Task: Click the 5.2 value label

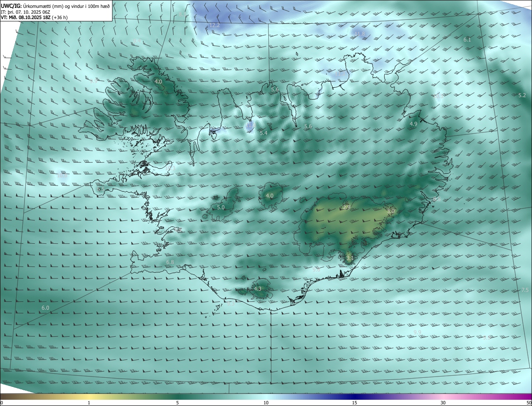Action: (x=522, y=95)
